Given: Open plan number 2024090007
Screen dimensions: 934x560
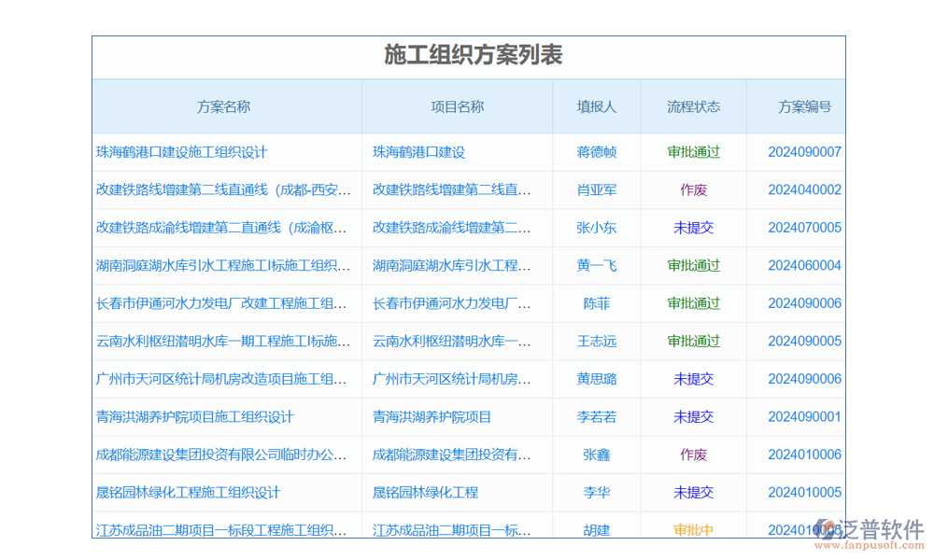Looking at the screenshot, I should tap(804, 152).
